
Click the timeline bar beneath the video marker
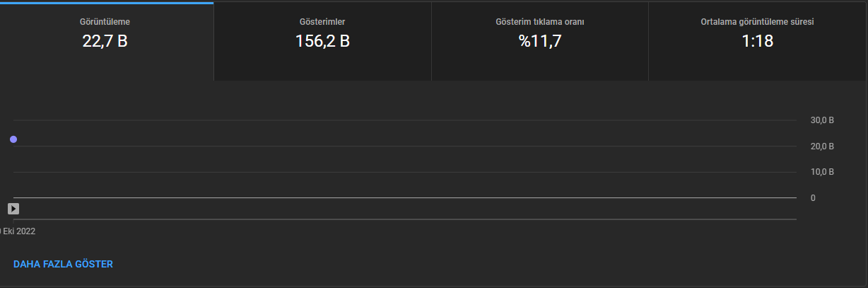coord(405,219)
